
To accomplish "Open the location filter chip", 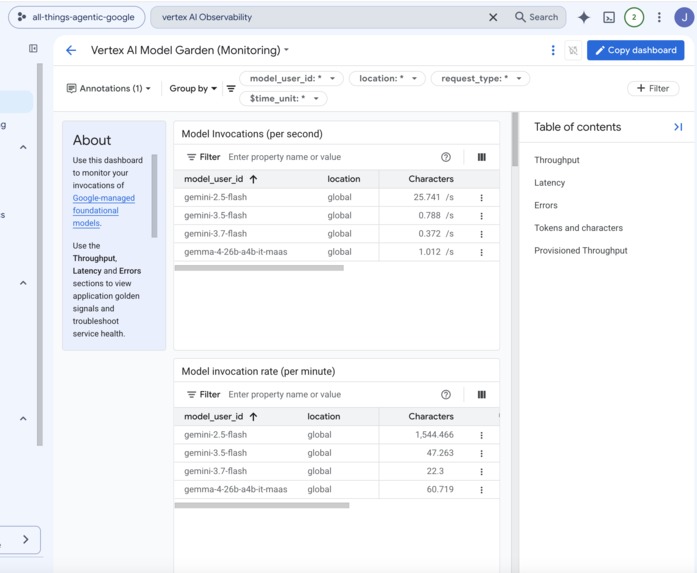I will 387,79.
